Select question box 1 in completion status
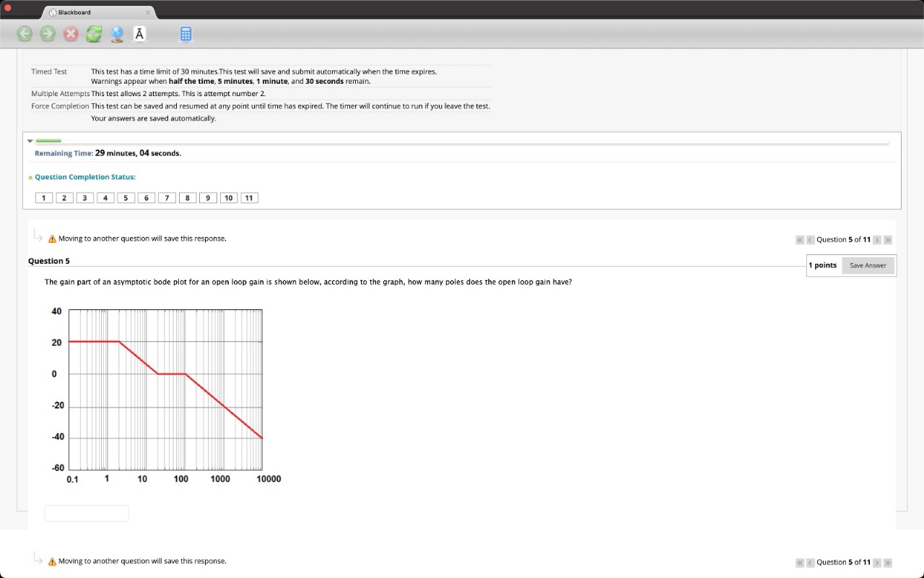Image resolution: width=924 pixels, height=578 pixels. point(43,197)
